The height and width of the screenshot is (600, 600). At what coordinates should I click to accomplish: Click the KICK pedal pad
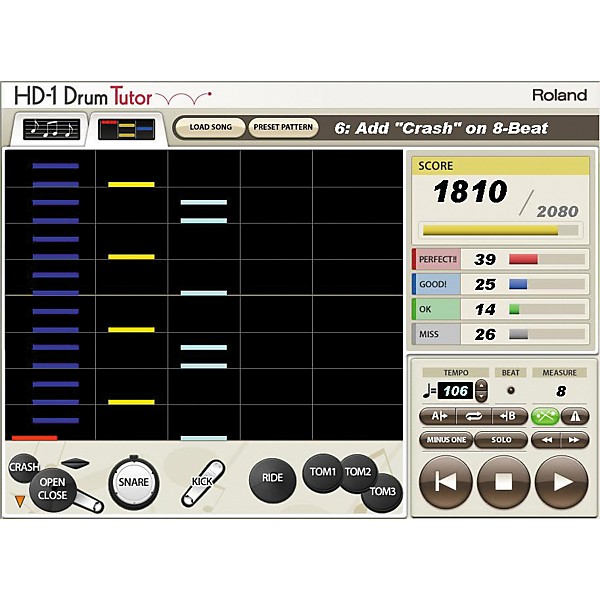203,483
